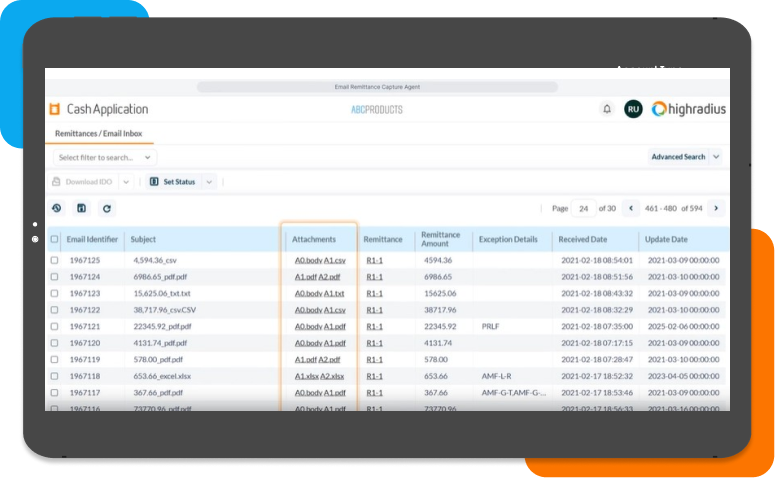Image resolution: width=775 pixels, height=478 pixels.
Task: Open the notifications bell
Action: 607,109
